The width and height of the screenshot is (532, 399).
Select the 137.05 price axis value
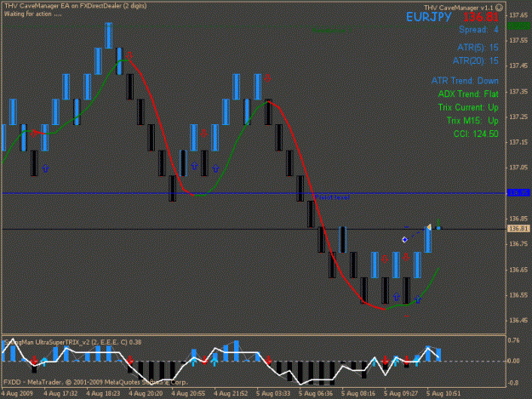click(x=518, y=168)
